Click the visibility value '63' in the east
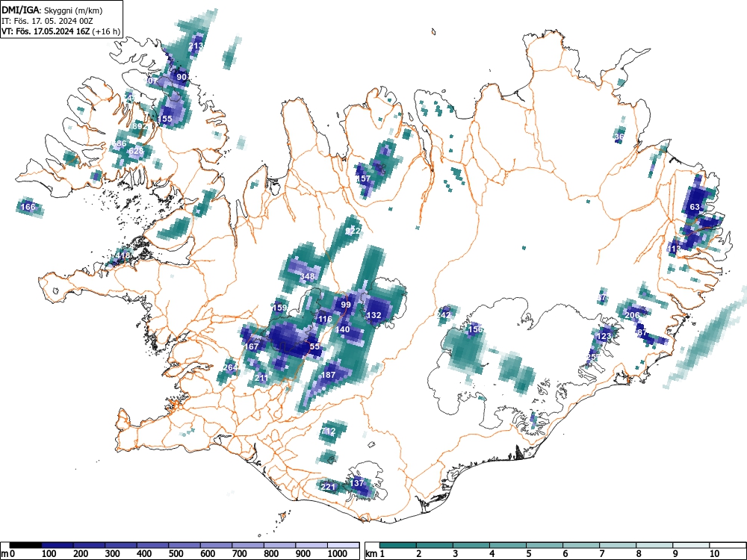The height and width of the screenshot is (560, 747). (695, 207)
